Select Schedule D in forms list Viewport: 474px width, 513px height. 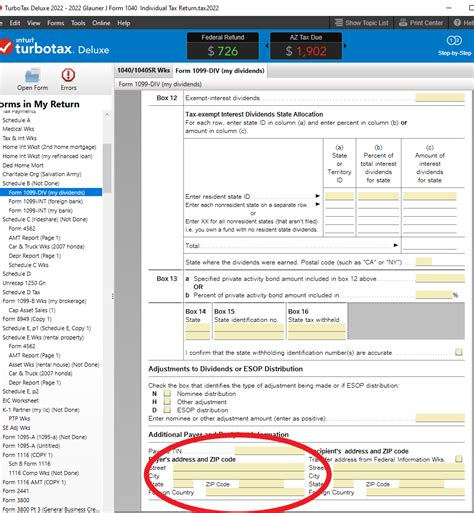(16, 274)
